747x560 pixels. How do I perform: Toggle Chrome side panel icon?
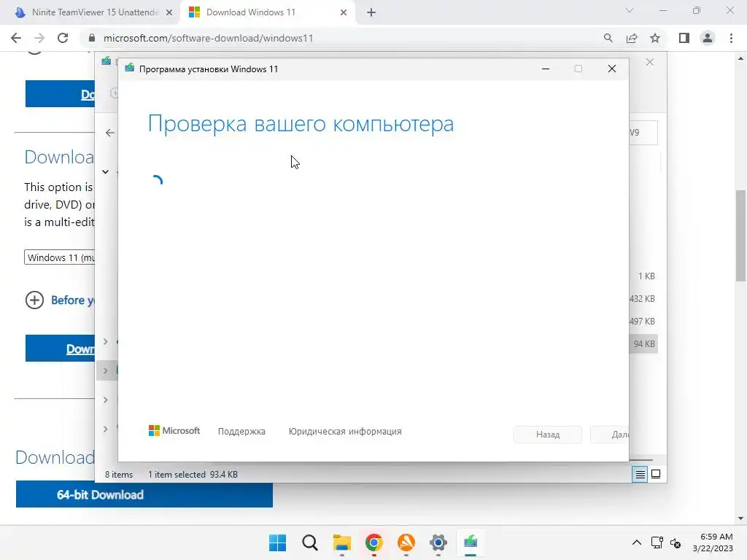pos(684,38)
